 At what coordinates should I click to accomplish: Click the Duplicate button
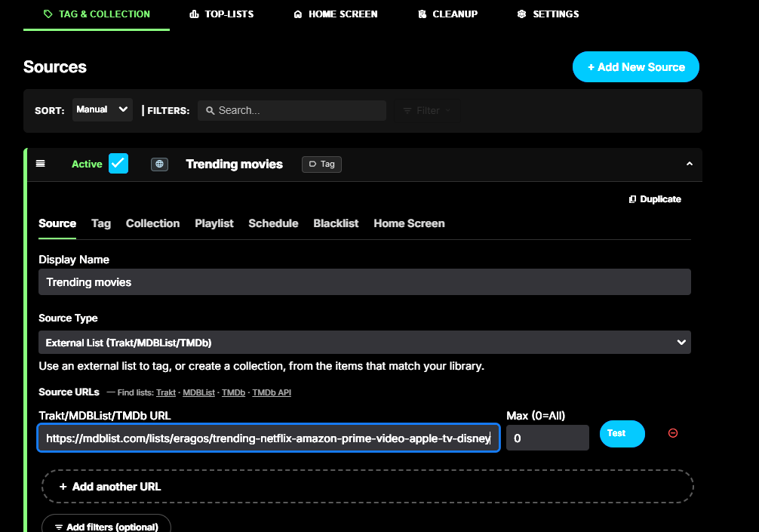(655, 199)
